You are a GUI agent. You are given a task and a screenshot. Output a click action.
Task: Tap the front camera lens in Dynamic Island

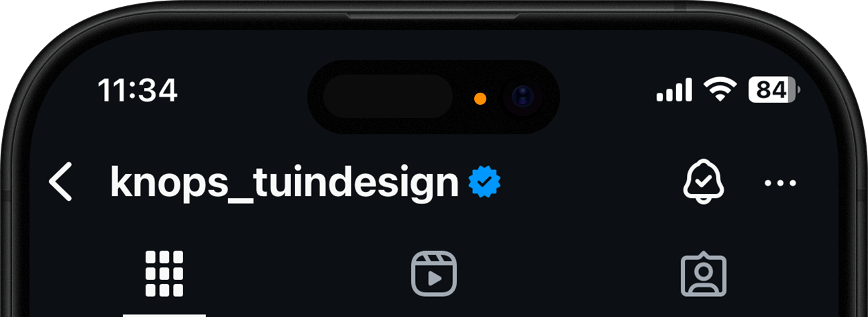(522, 97)
